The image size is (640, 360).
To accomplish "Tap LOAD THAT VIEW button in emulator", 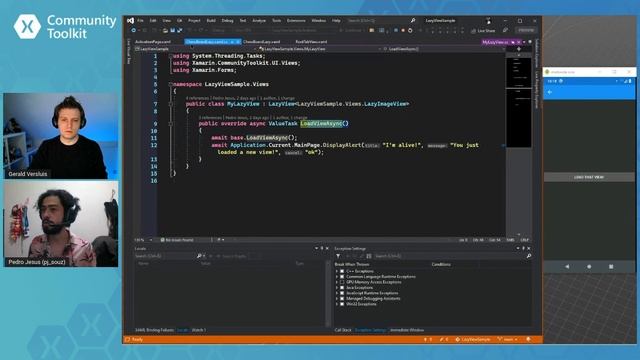I will [589, 177].
